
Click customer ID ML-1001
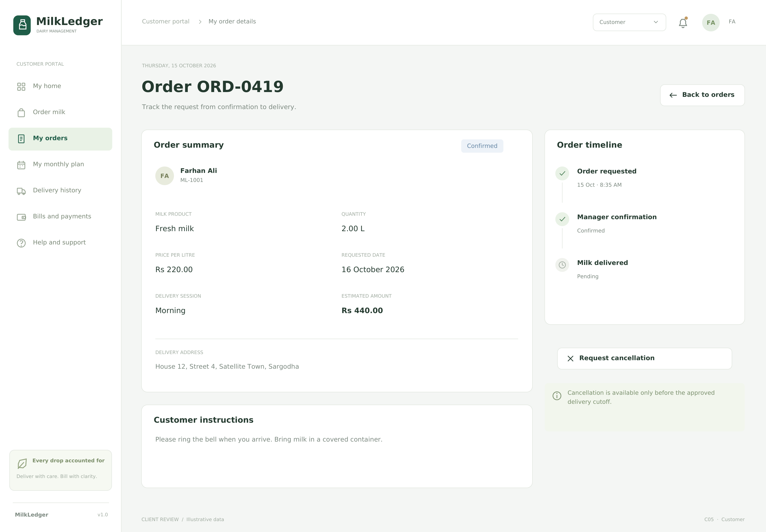pyautogui.click(x=192, y=180)
